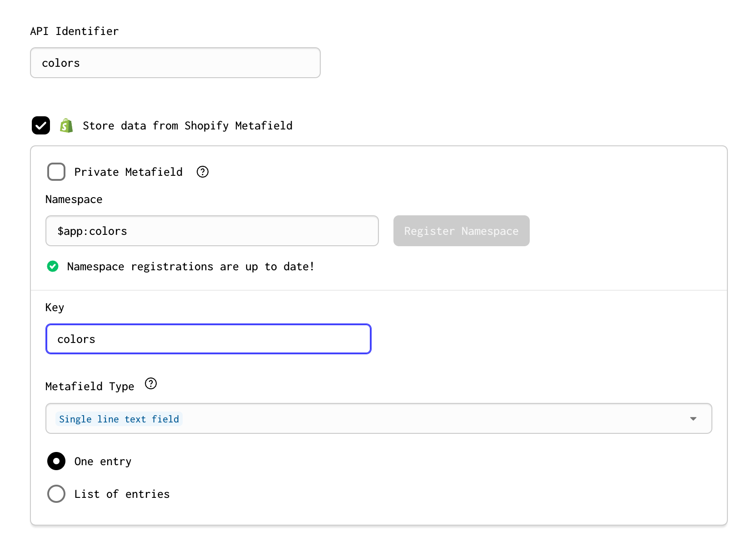The width and height of the screenshot is (756, 556).
Task: Select the One entry radio button
Action: pos(56,461)
